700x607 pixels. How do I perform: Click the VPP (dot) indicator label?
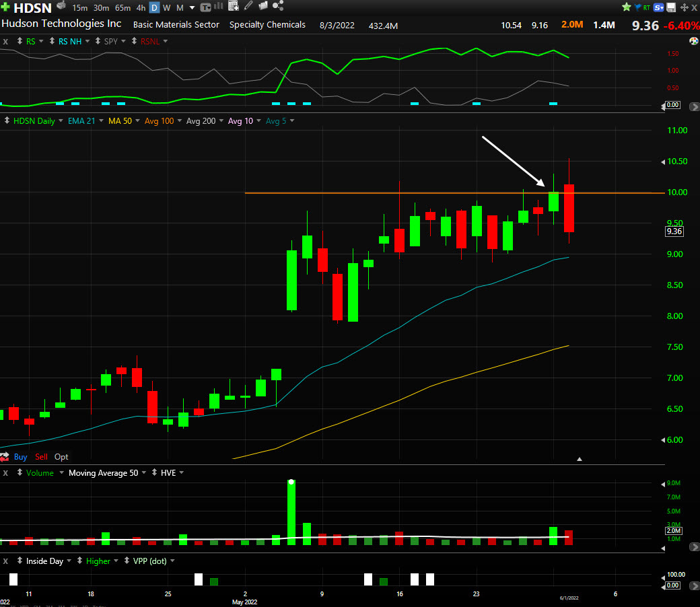tap(149, 561)
